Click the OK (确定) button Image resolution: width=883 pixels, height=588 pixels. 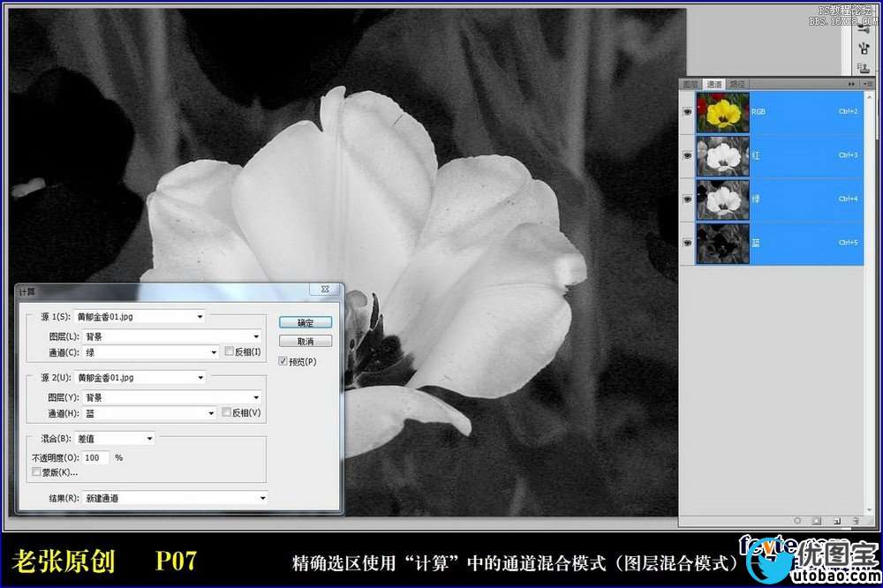(305, 322)
